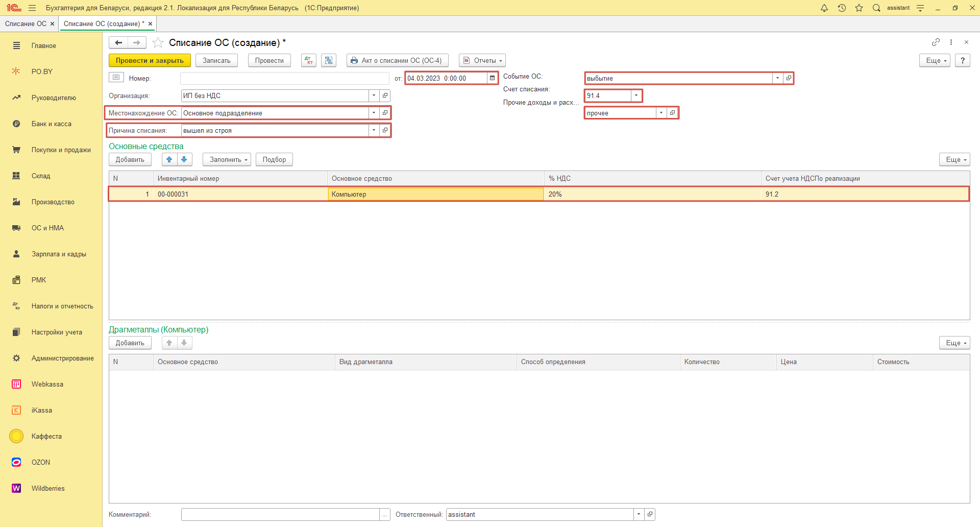Click the favorites star next to document title
The width and height of the screenshot is (980, 527).
tap(158, 43)
